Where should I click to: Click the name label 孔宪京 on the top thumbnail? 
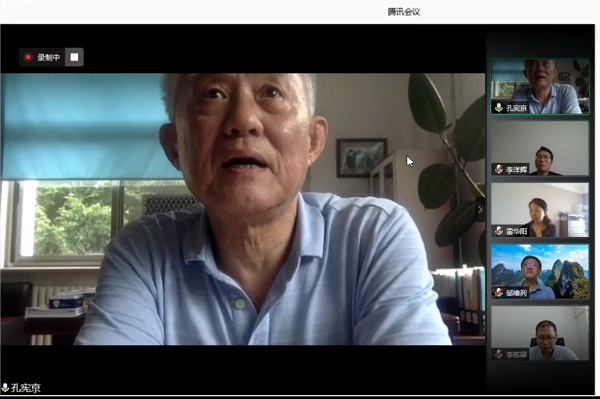(x=516, y=108)
